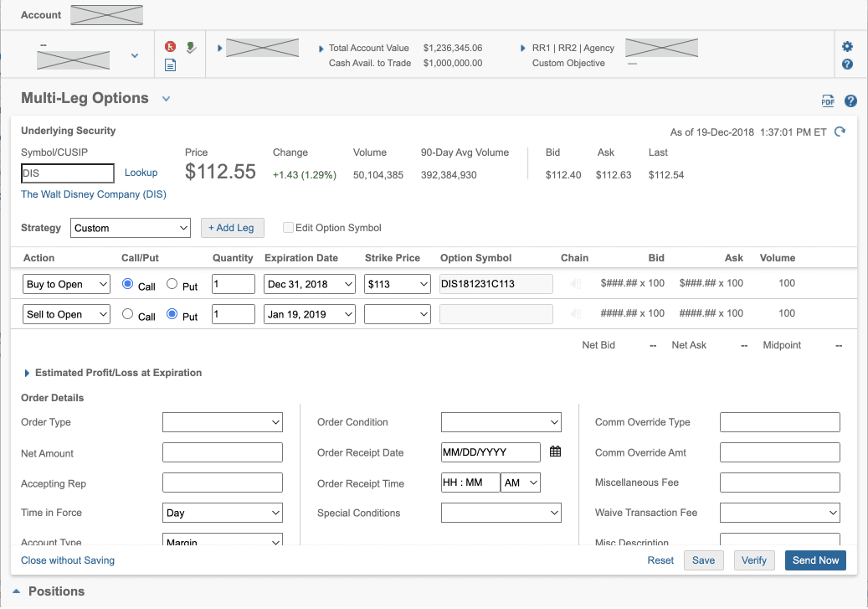
Task: Click the Send Now button
Action: point(815,560)
